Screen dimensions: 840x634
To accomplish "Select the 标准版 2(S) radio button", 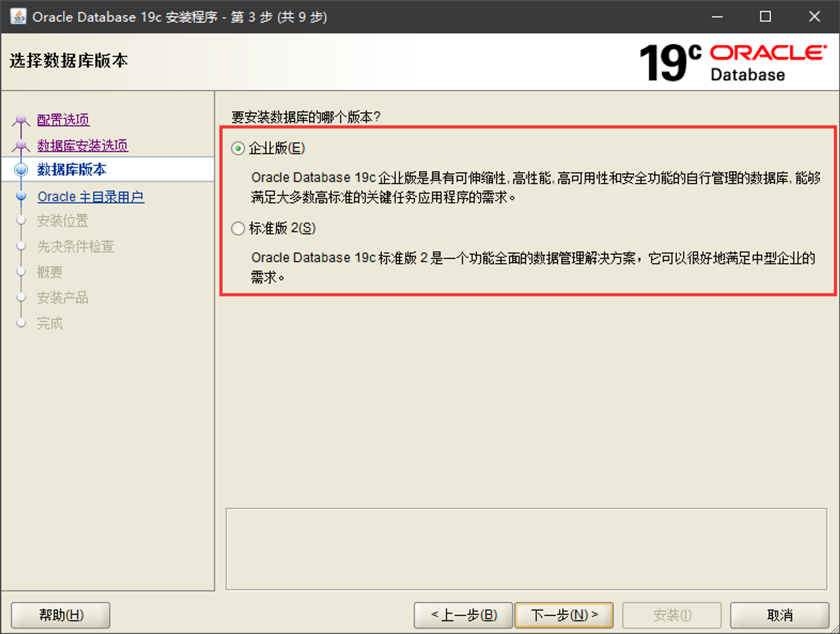I will point(238,229).
